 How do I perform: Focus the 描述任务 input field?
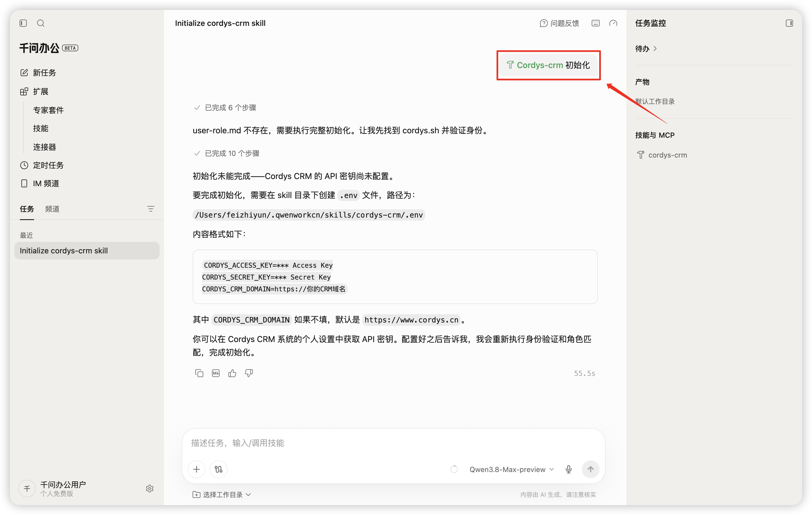[393, 443]
